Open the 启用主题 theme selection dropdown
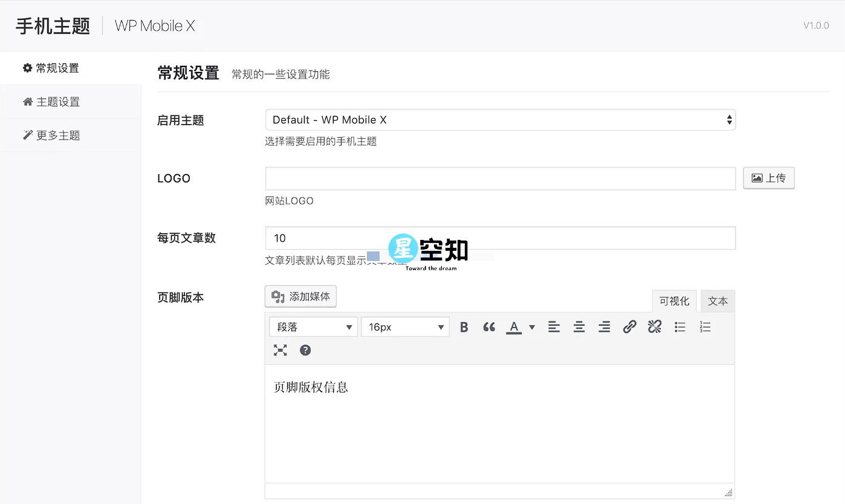Screen dimensions: 845x504 (500, 120)
